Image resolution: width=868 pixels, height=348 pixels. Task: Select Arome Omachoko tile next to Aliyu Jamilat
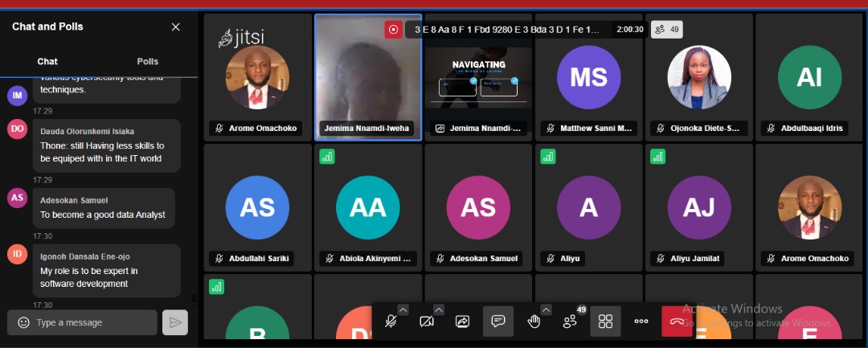click(x=809, y=207)
